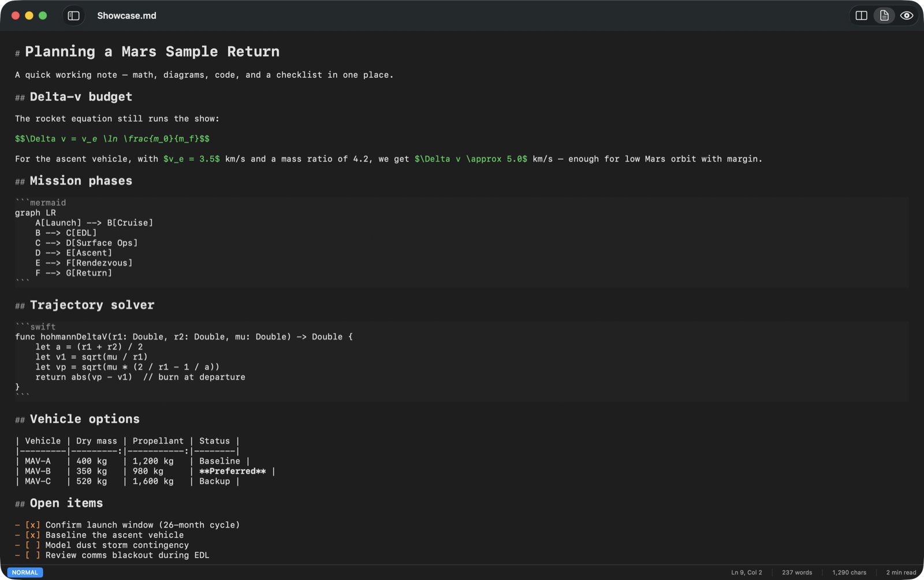Image resolution: width=924 pixels, height=580 pixels.
Task: Click the 'graph LR' line
Action: 35,213
